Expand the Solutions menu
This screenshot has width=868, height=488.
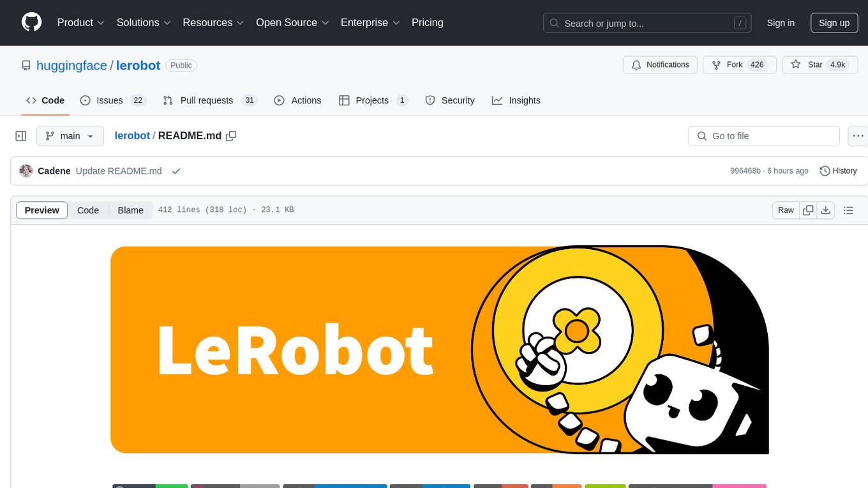(144, 22)
